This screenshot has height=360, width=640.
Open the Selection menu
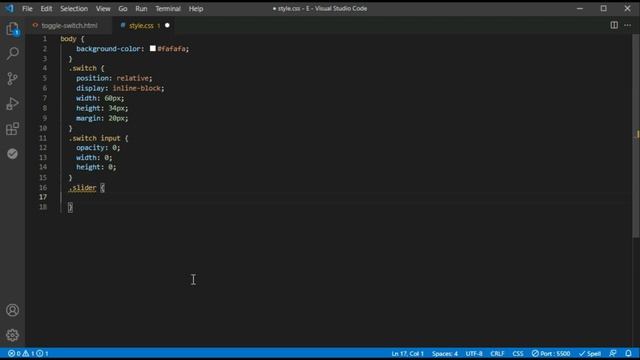tap(74, 9)
